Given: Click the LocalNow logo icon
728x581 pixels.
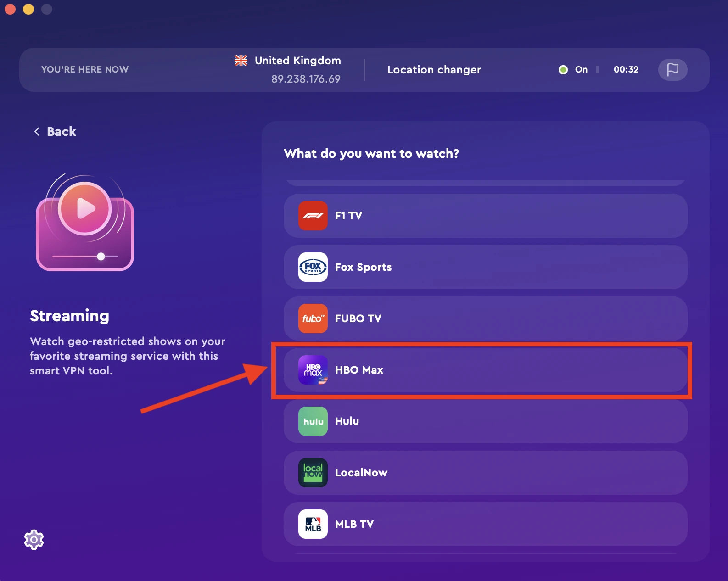Looking at the screenshot, I should point(313,473).
